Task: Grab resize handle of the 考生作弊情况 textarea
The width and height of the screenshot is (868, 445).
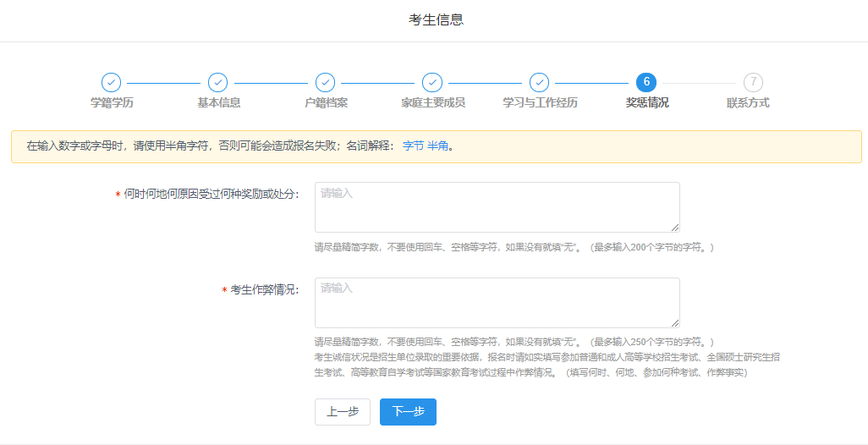Action: point(675,322)
